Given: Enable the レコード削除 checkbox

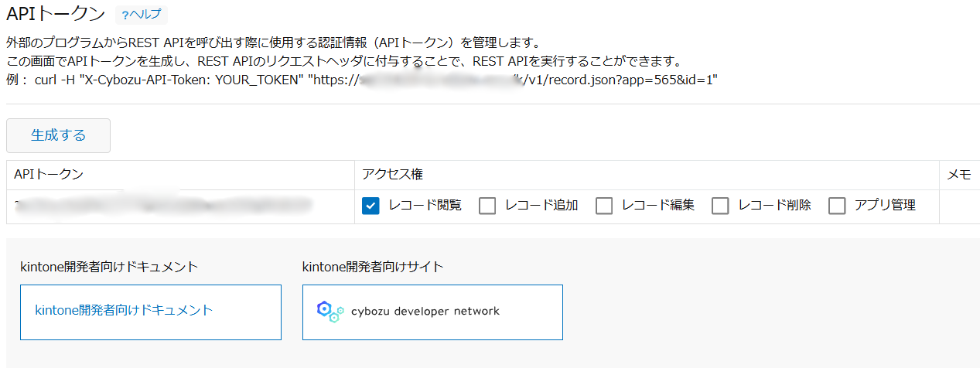Looking at the screenshot, I should 720,206.
